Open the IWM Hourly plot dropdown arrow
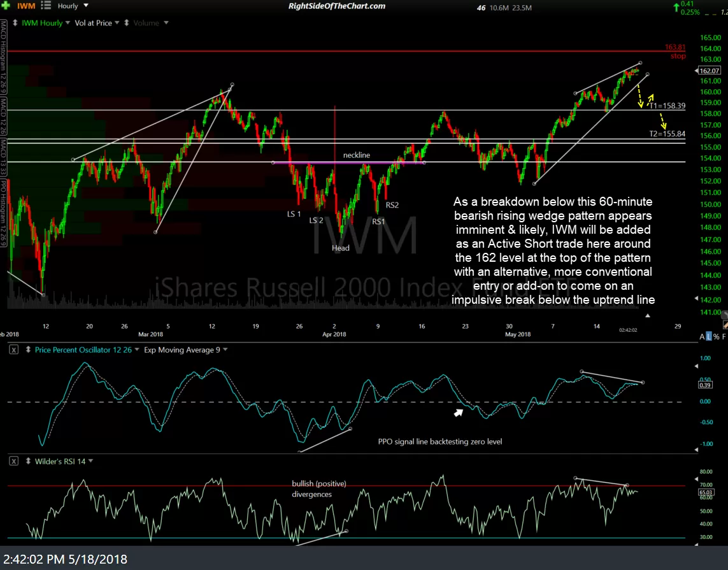Screen dimensions: 728x570 click(68, 23)
